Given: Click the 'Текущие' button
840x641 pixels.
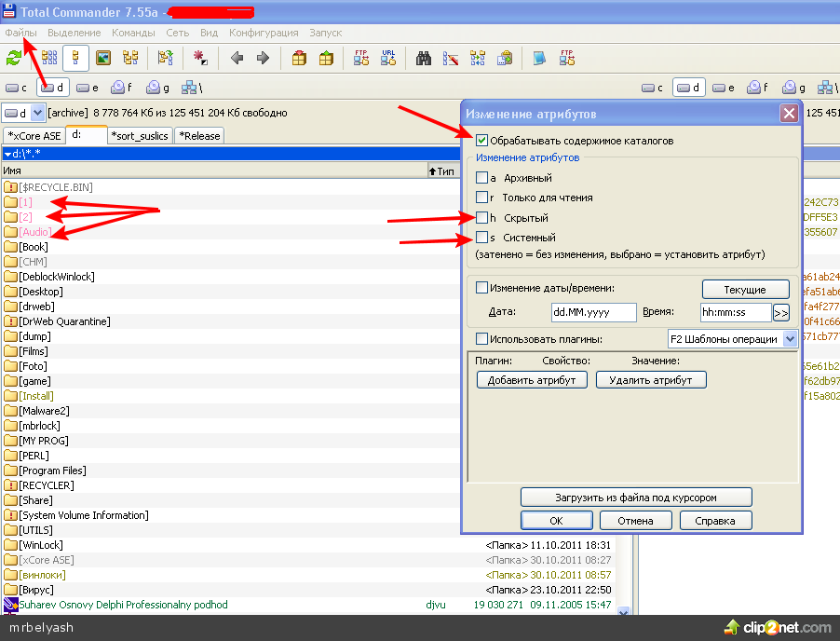Looking at the screenshot, I should coord(745,290).
